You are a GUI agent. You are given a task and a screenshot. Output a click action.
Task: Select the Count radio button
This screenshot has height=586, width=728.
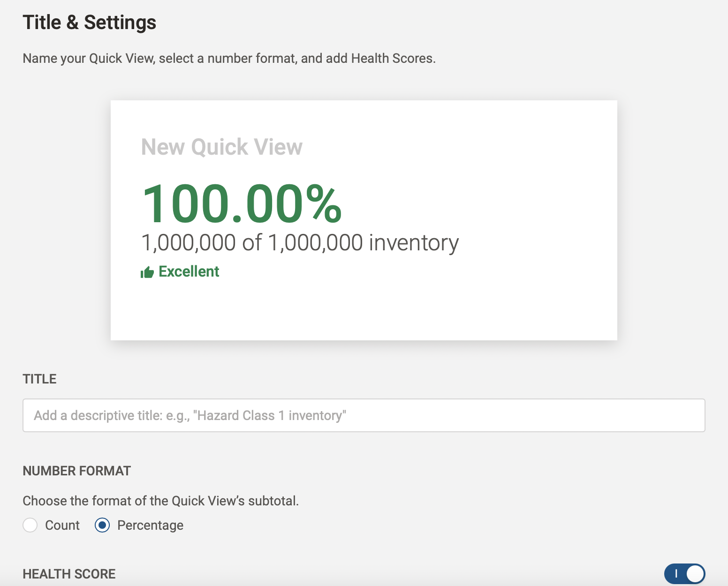(30, 525)
